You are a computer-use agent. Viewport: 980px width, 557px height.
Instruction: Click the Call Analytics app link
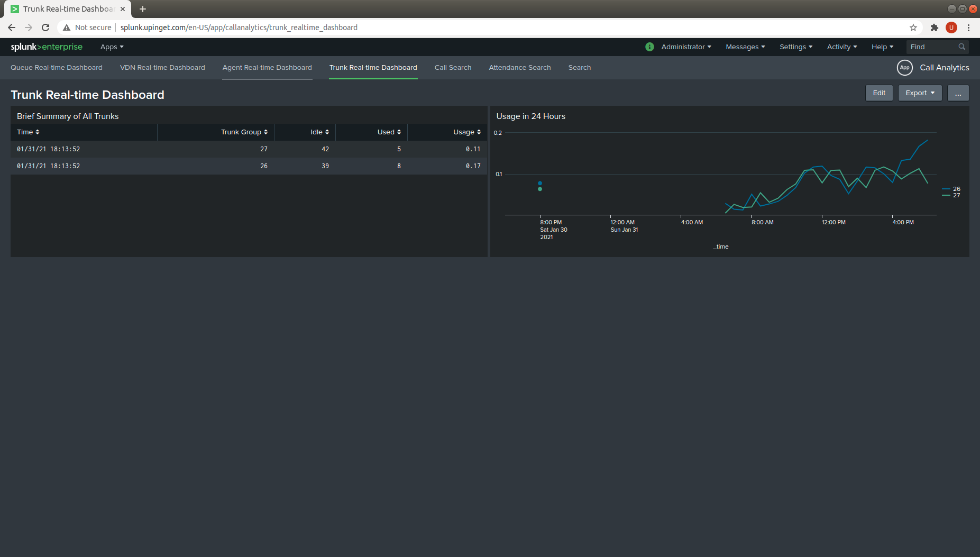pos(945,68)
